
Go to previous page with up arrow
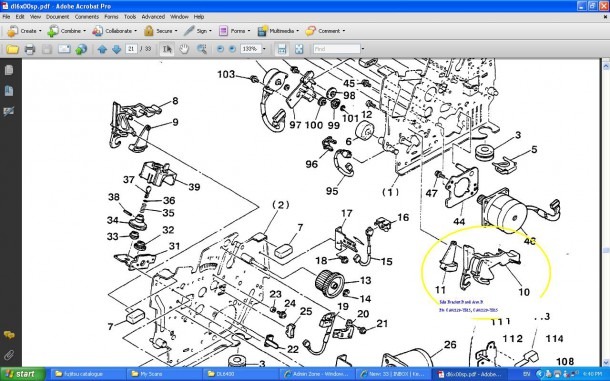click(102, 49)
